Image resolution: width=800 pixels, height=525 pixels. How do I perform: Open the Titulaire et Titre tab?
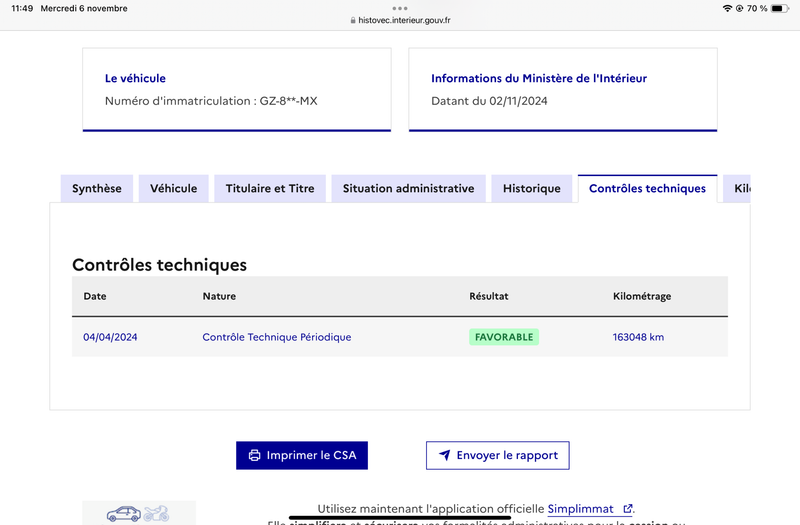pos(270,189)
